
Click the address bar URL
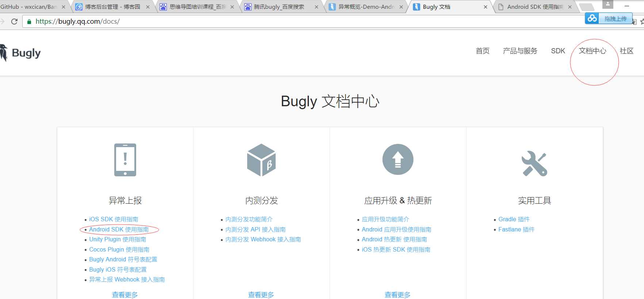tap(78, 22)
